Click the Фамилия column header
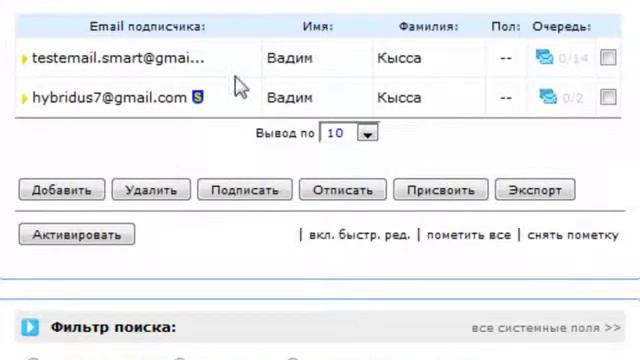Screen dimensions: 640x360 [x=429, y=27]
